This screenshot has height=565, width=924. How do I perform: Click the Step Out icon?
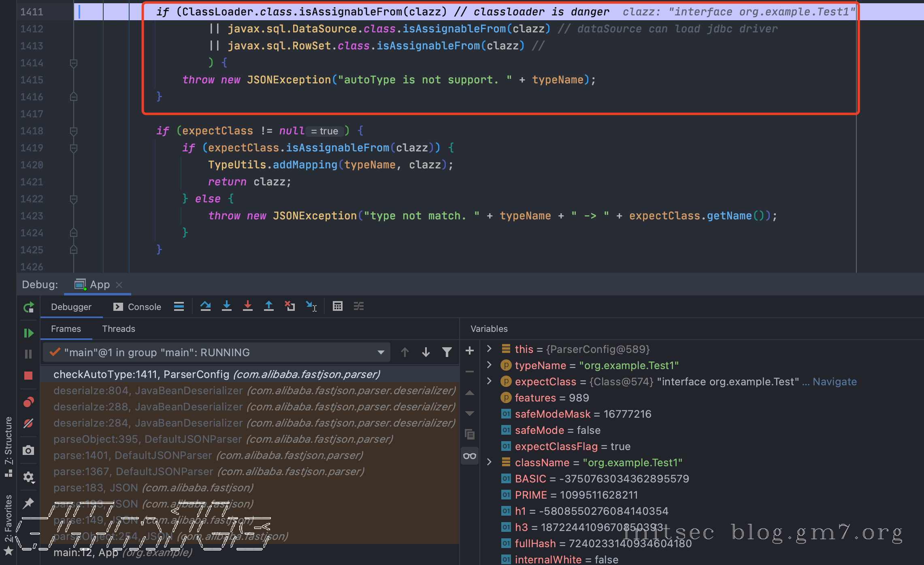pyautogui.click(x=269, y=306)
